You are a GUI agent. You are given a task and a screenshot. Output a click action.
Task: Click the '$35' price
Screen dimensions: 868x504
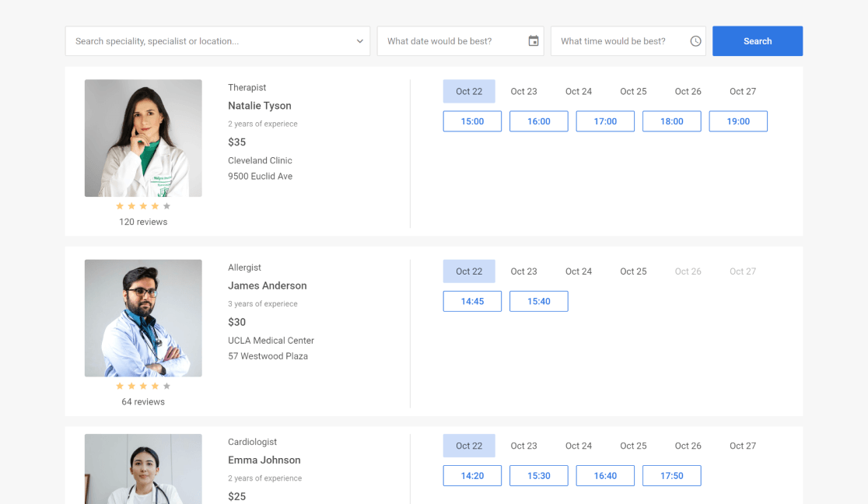(x=237, y=142)
